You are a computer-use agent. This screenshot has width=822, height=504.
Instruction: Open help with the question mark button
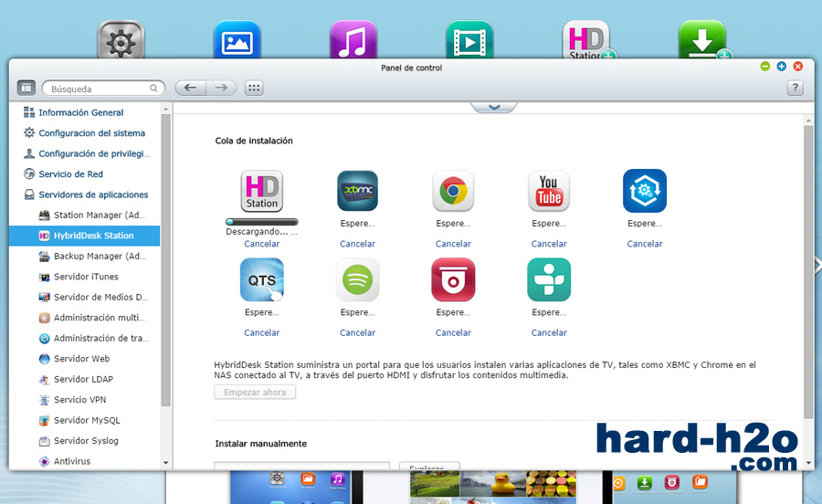click(795, 88)
